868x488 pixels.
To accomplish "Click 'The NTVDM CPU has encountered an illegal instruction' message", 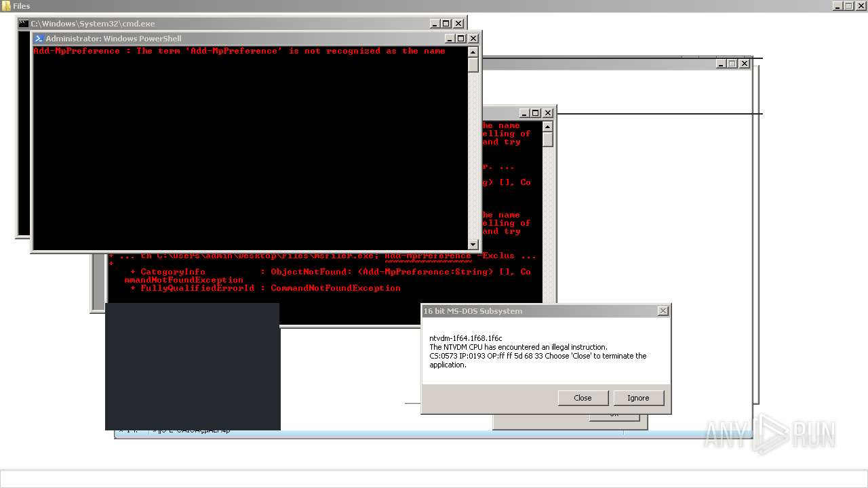I will (518, 347).
